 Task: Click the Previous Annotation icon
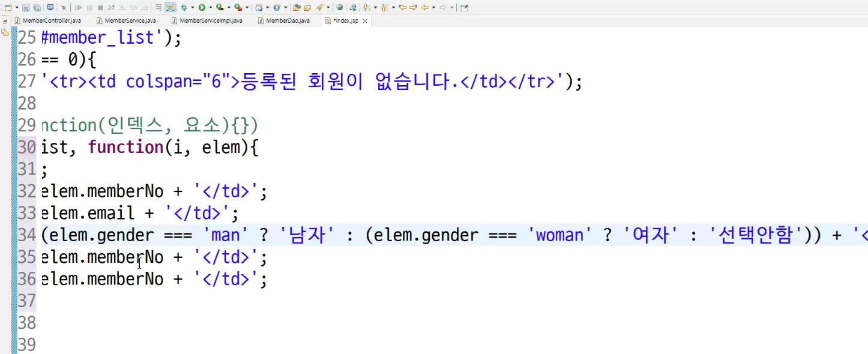coord(384,8)
